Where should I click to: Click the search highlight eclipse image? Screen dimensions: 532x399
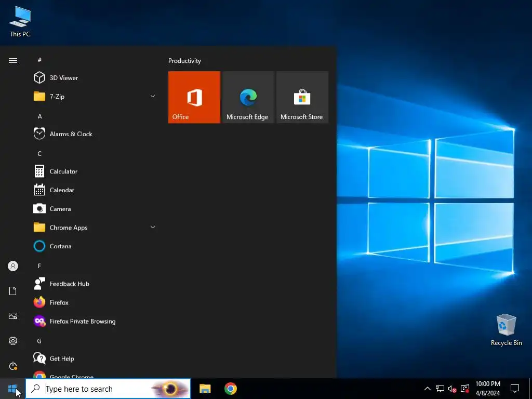[x=170, y=389]
